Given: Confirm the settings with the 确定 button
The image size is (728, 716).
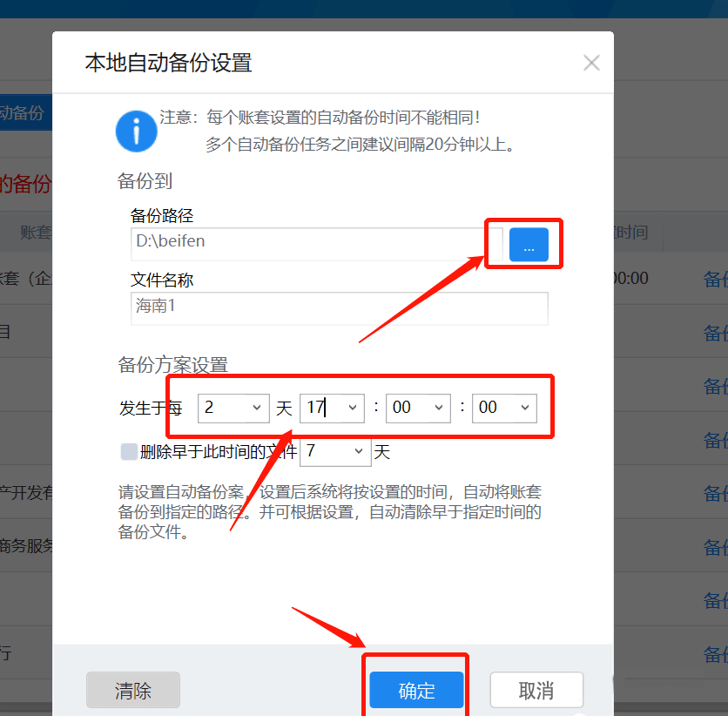Looking at the screenshot, I should (415, 690).
